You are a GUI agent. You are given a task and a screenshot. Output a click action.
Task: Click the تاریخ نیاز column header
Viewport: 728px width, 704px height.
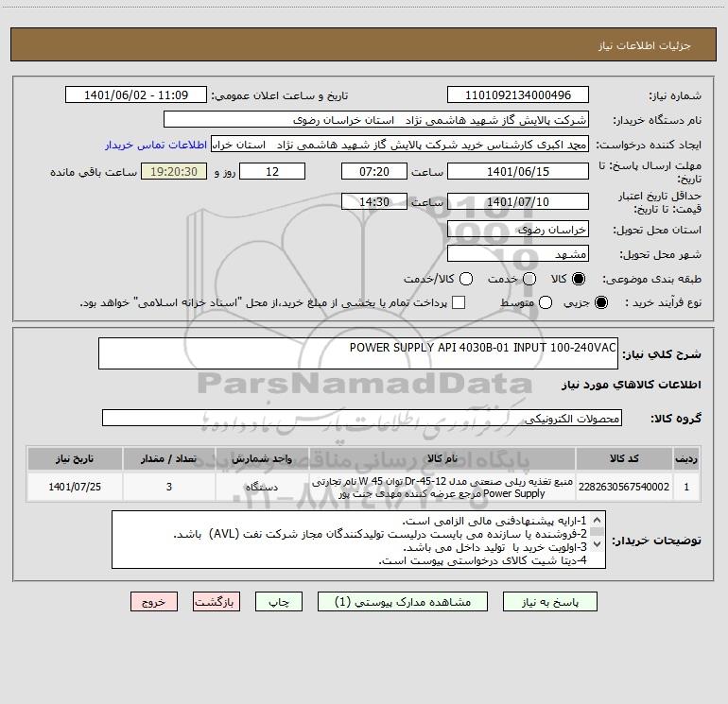(75, 458)
